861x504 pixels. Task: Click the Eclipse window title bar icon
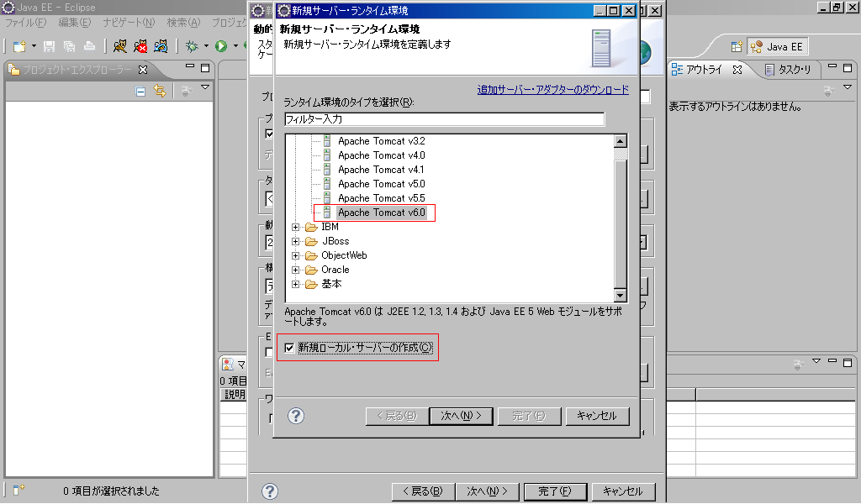(8, 8)
